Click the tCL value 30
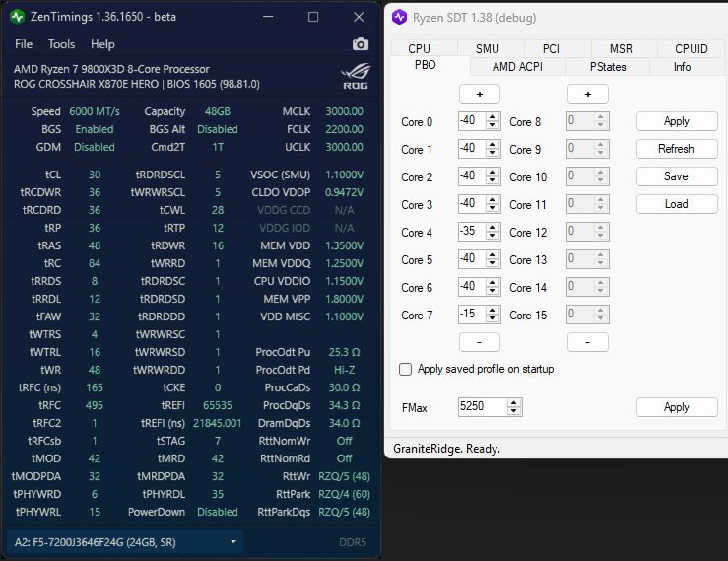The height and width of the screenshot is (561, 728). point(95,175)
